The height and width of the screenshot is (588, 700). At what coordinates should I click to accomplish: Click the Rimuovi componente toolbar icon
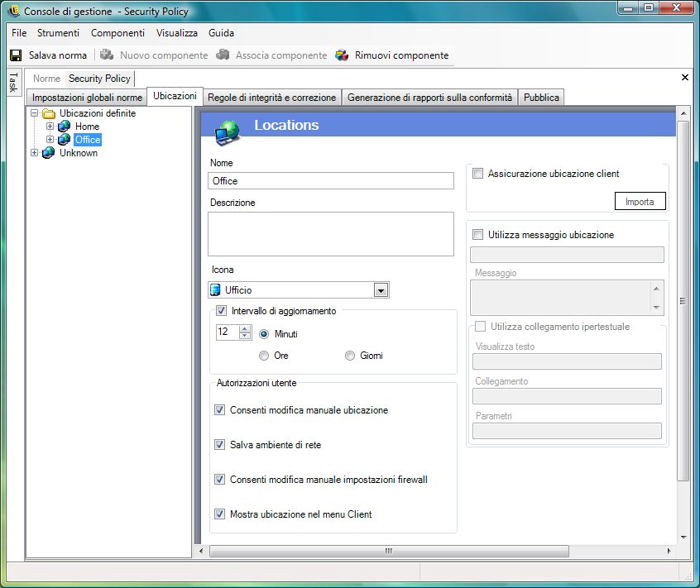point(342,55)
